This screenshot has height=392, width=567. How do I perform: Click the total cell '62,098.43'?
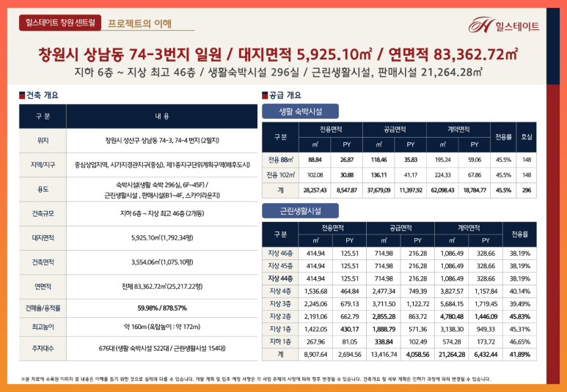(x=442, y=190)
